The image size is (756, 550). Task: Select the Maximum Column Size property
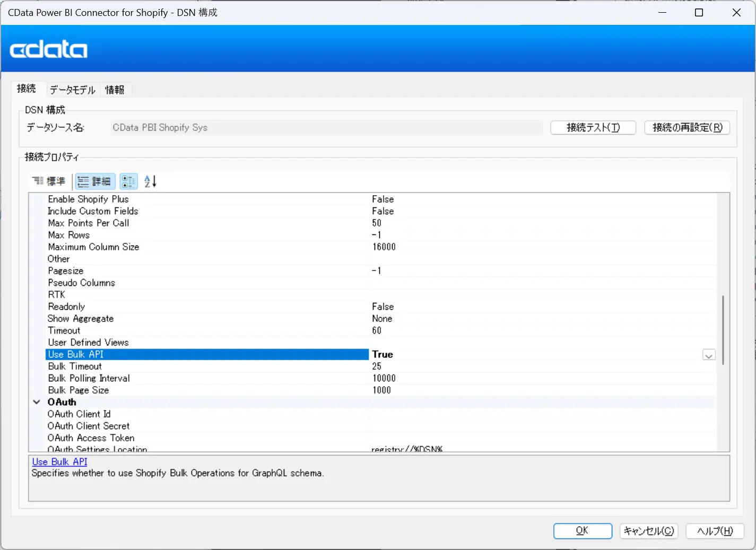click(x=93, y=247)
